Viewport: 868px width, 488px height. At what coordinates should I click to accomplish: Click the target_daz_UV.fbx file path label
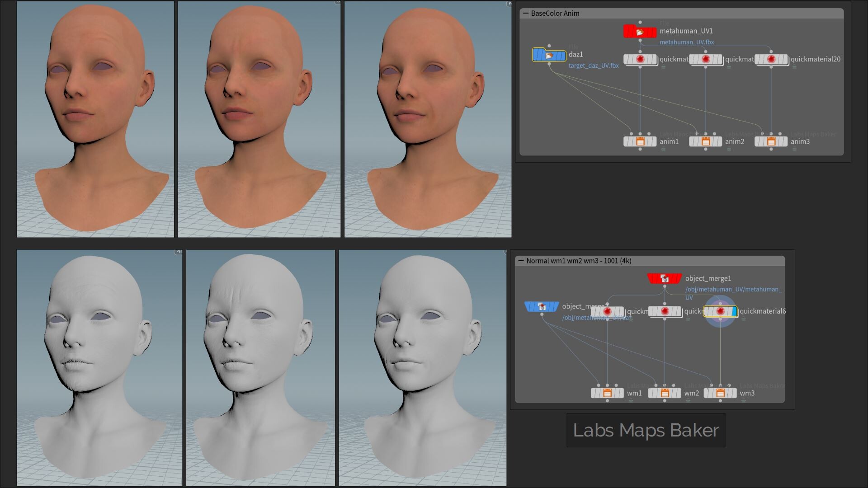point(593,66)
